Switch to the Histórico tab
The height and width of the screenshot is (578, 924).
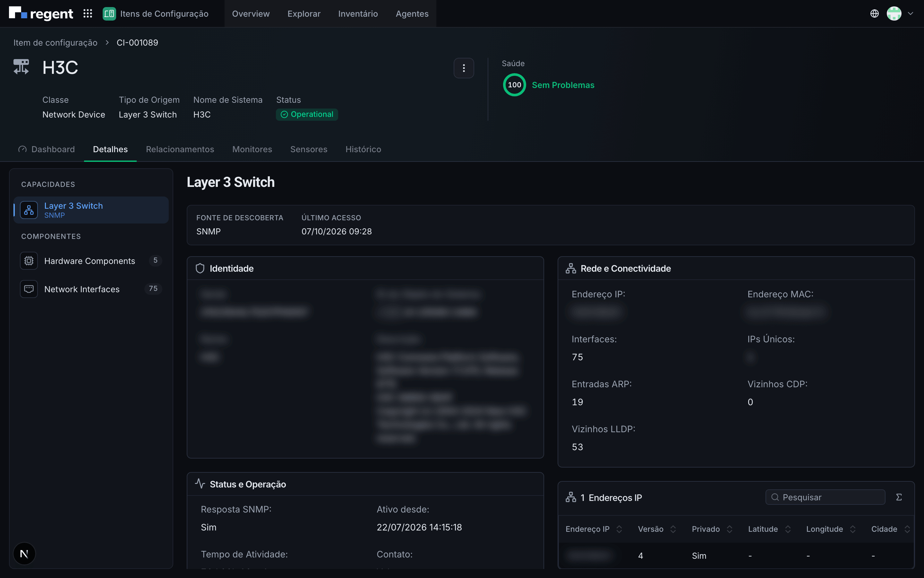[363, 149]
